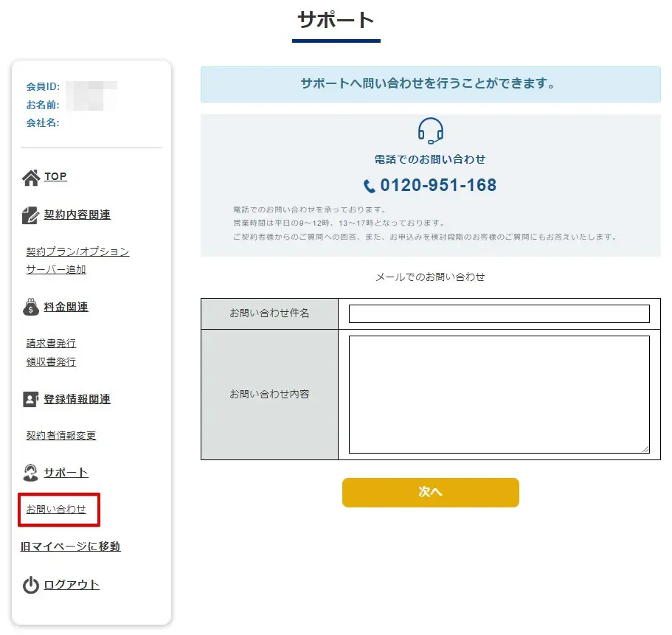Focus the お問い合わせ件名 subject field
This screenshot has height=635, width=672.
[x=499, y=314]
